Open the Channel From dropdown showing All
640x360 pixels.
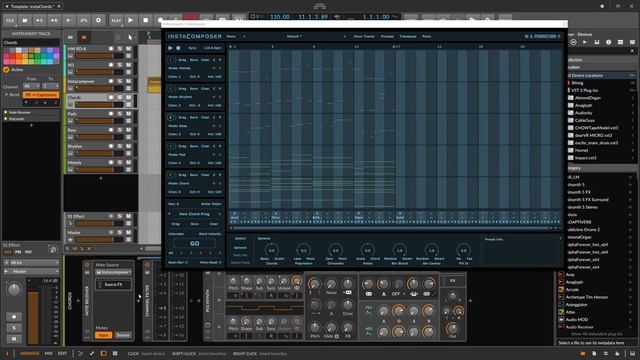click(31, 86)
